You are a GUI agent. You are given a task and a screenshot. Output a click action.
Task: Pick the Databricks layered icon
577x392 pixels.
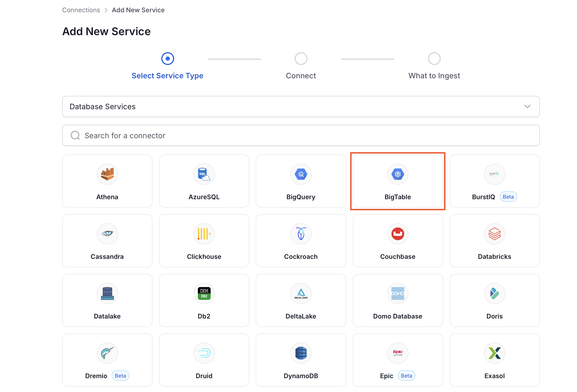pos(494,234)
